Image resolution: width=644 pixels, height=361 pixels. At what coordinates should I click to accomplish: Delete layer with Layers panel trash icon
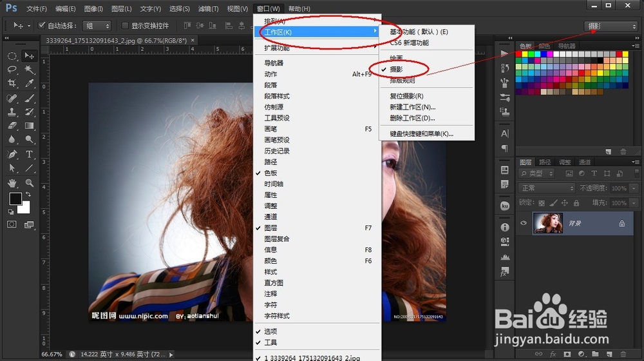tap(623, 354)
